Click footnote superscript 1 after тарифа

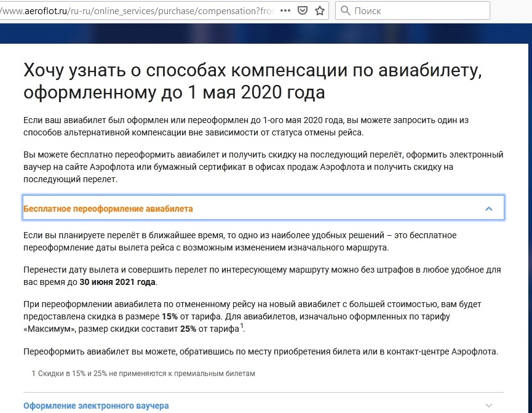point(242,326)
